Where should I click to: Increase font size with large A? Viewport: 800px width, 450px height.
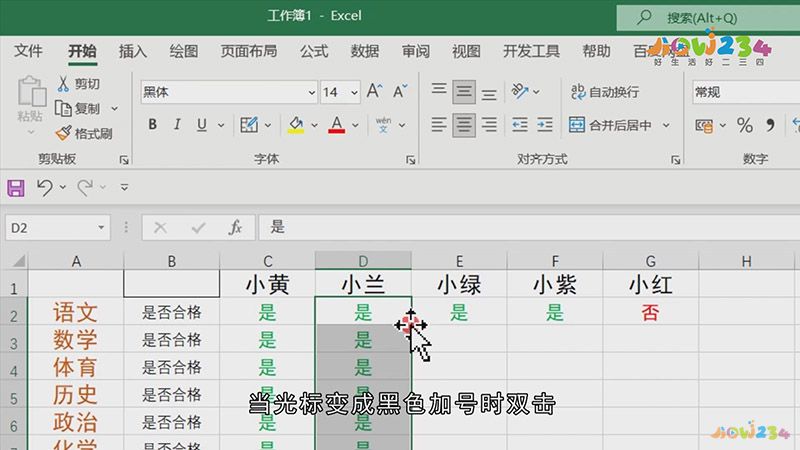[x=374, y=91]
